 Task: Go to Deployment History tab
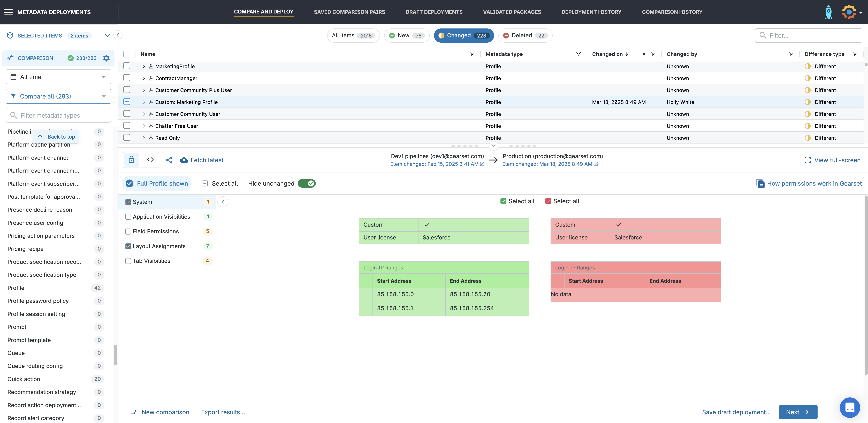tap(591, 12)
